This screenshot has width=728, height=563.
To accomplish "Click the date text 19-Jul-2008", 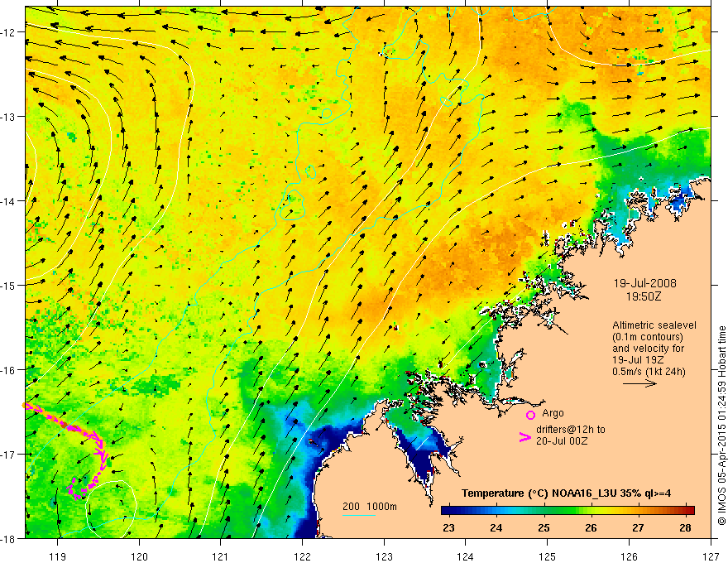I will pos(645,283).
